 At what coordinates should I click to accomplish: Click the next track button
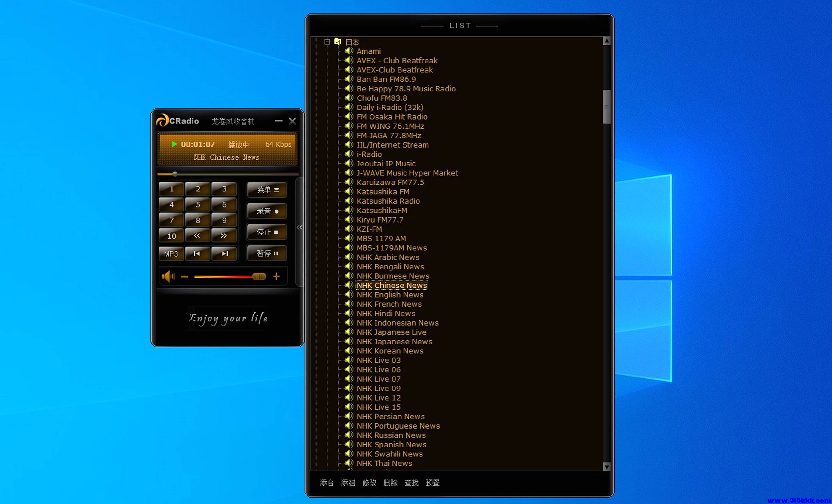224,254
